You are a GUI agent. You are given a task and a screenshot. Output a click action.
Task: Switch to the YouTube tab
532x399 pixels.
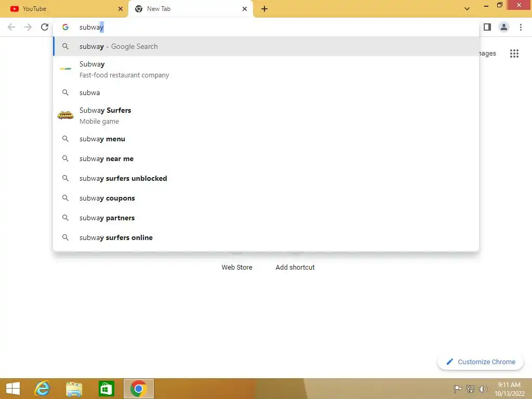tap(64, 9)
